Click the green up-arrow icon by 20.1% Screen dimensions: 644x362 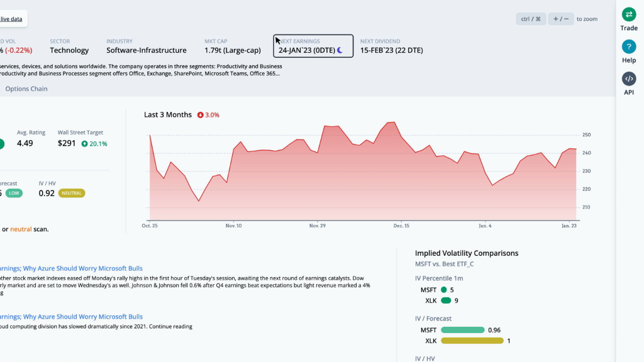85,143
